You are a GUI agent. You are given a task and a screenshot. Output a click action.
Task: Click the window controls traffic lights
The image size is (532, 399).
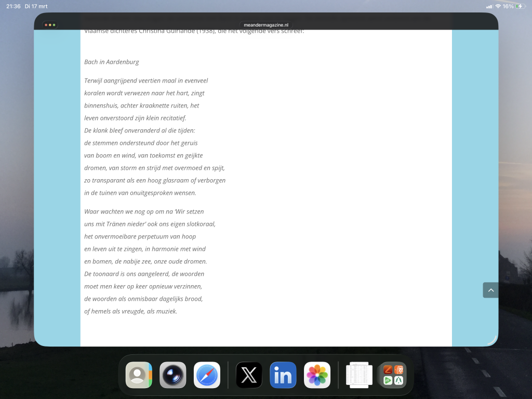tap(50, 25)
